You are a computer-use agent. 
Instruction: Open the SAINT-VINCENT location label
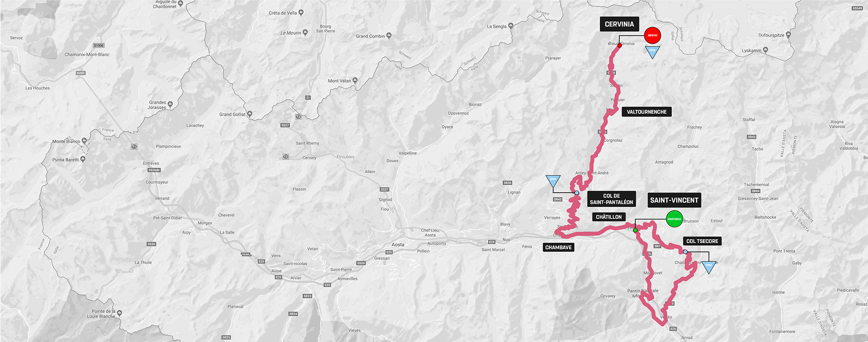(674, 200)
